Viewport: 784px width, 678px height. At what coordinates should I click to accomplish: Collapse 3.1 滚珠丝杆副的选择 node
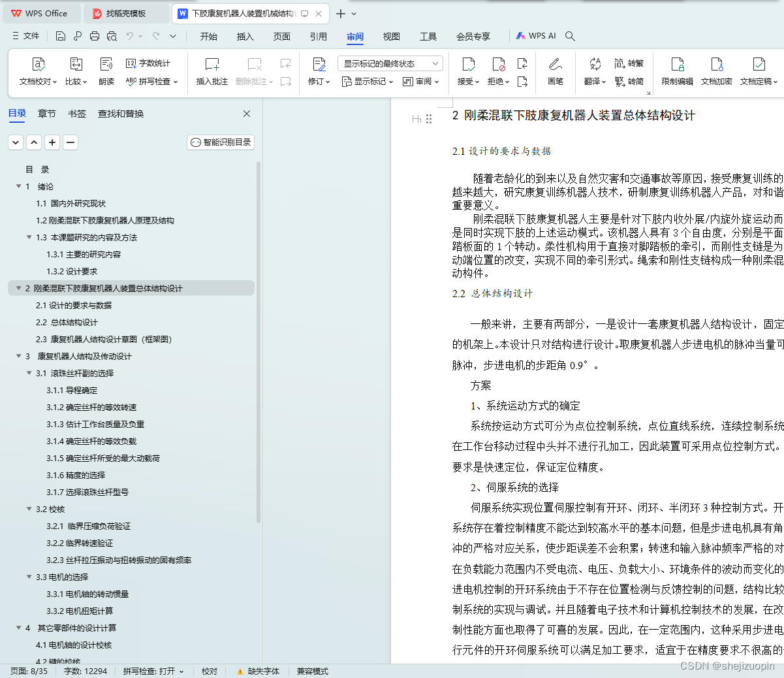click(x=29, y=373)
